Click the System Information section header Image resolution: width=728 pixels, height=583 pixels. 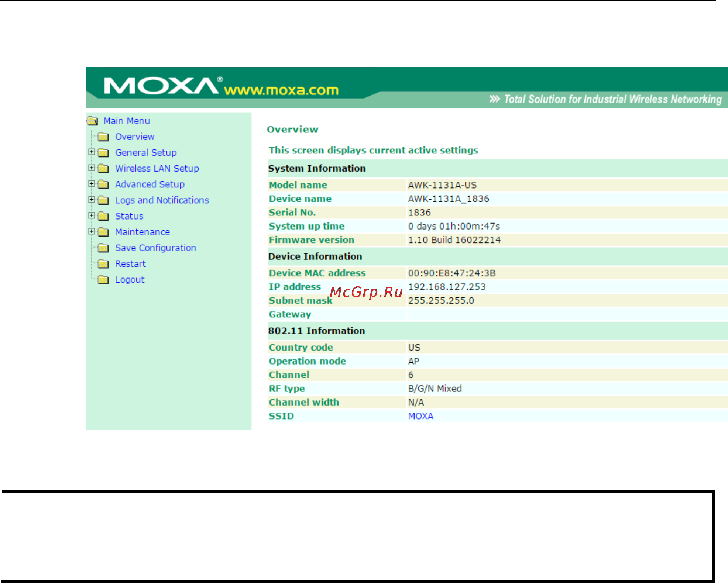pos(317,168)
